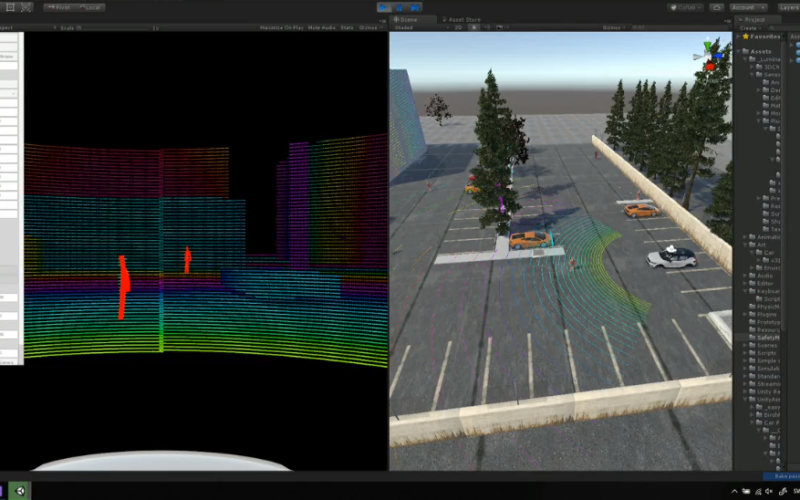
Task: Click the scene orientation gizmo
Action: [709, 55]
